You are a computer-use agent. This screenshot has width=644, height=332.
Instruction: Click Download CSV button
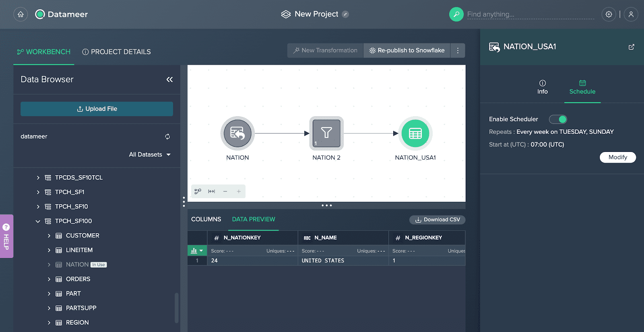[437, 220]
